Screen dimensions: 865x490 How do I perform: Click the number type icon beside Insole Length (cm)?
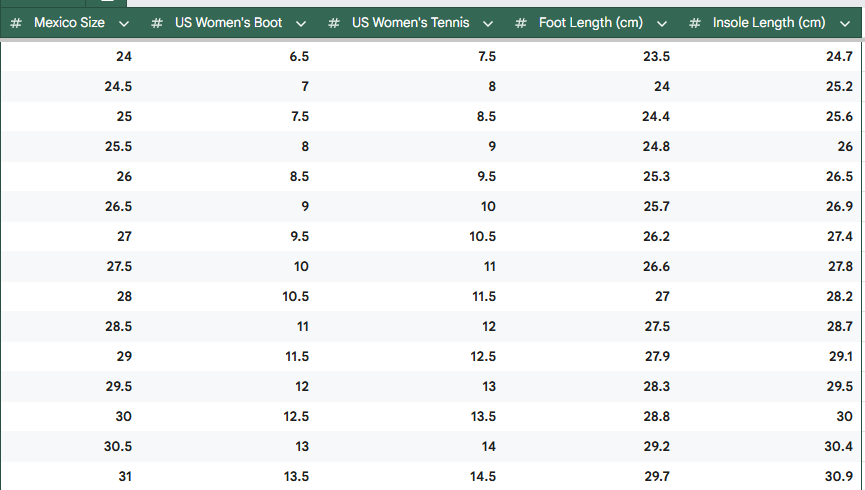(x=695, y=23)
